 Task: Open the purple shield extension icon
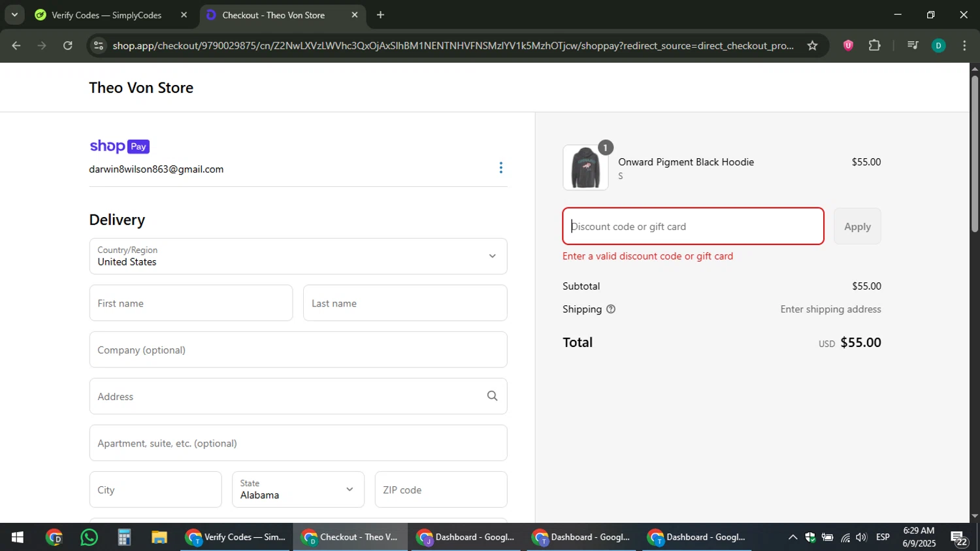click(848, 46)
